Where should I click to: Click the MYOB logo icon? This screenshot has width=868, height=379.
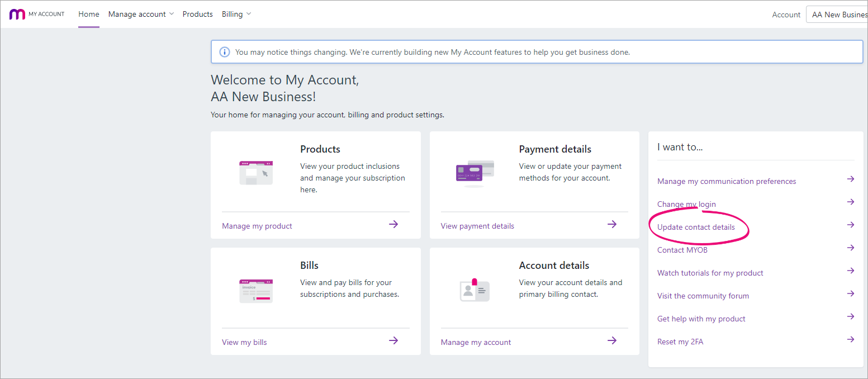pyautogui.click(x=17, y=13)
